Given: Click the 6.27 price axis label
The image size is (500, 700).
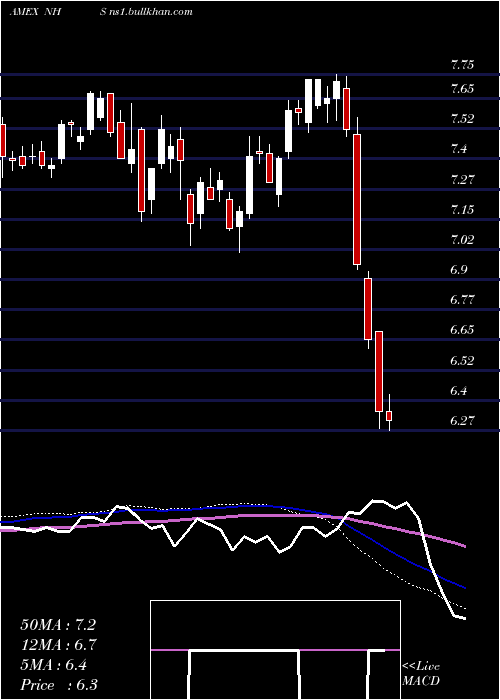Looking at the screenshot, I should tap(462, 421).
